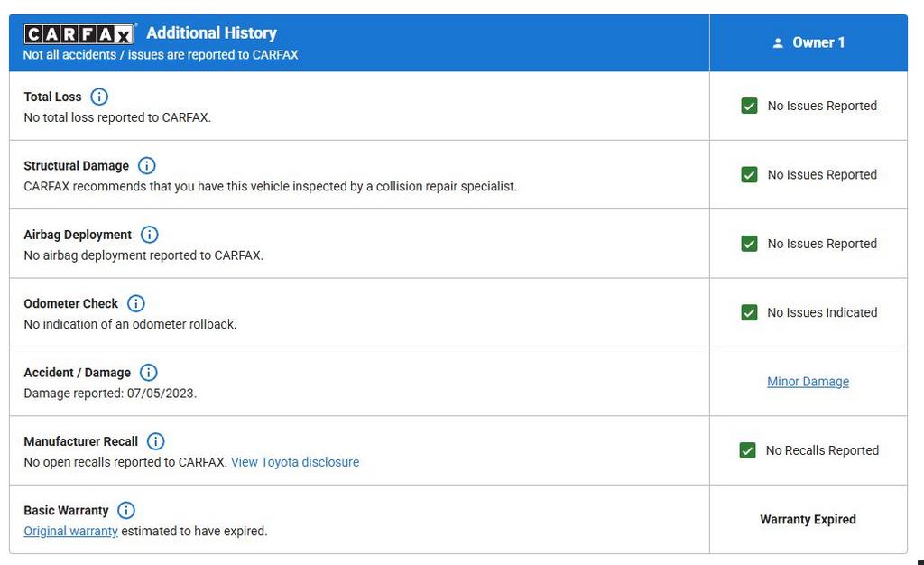Click the CARFAX logo
This screenshot has width=924, height=565.
[x=79, y=34]
